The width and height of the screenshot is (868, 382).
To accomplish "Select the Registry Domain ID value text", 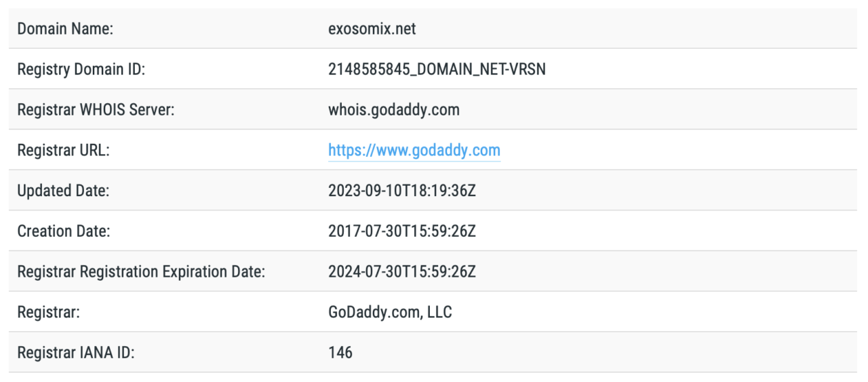I will (437, 69).
